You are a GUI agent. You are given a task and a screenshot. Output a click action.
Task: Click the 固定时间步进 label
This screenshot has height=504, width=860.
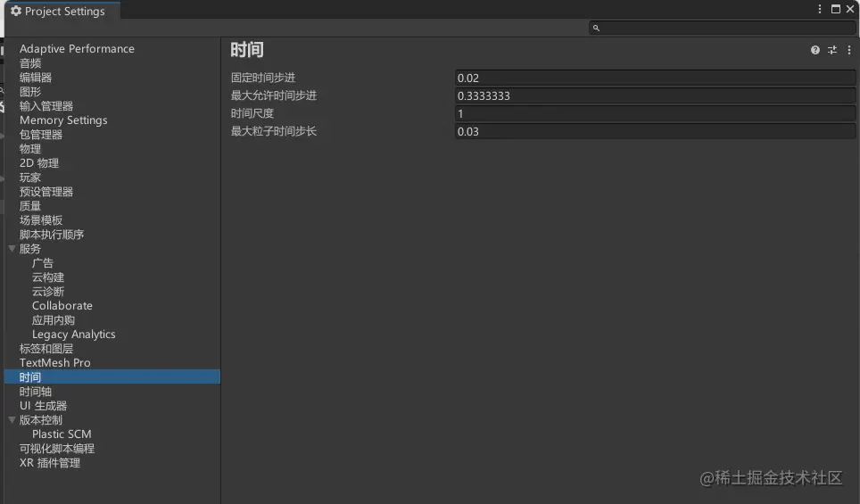262,78
